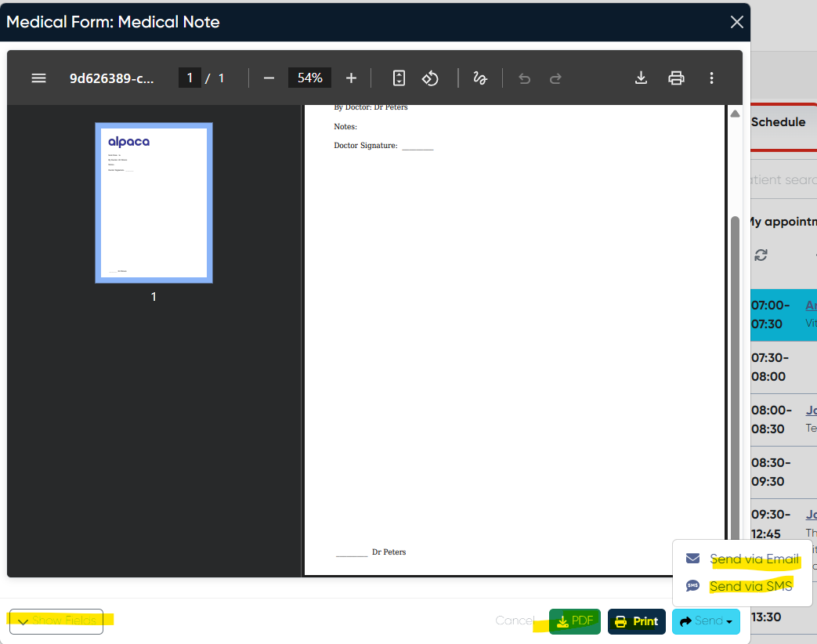Rotate the document counterclockwise
The image size is (817, 644).
(430, 78)
